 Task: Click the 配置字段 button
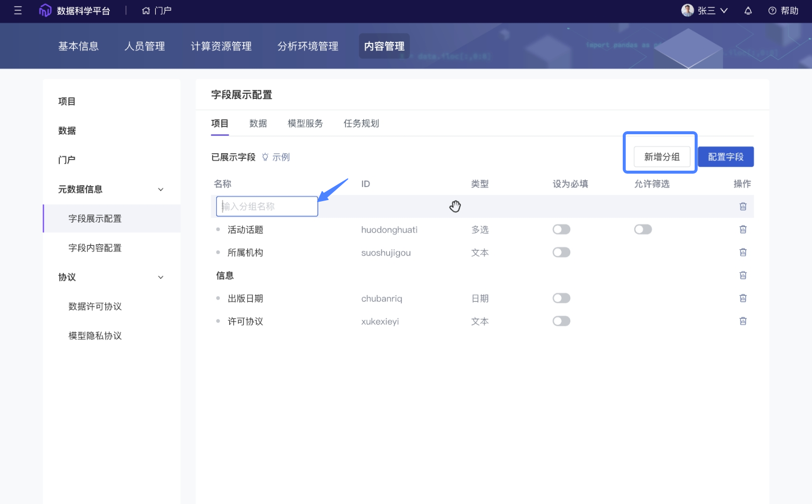[725, 157]
